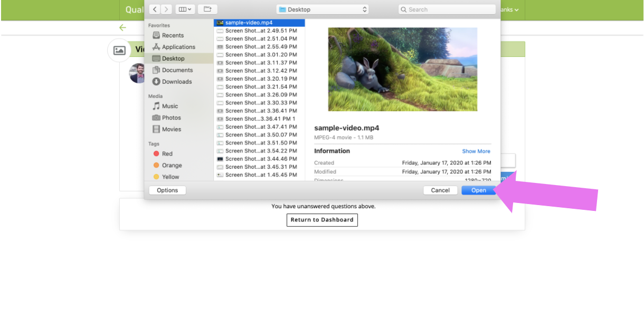This screenshot has height=310, width=644.
Task: Select sample-video.mp4 file
Action: [259, 23]
